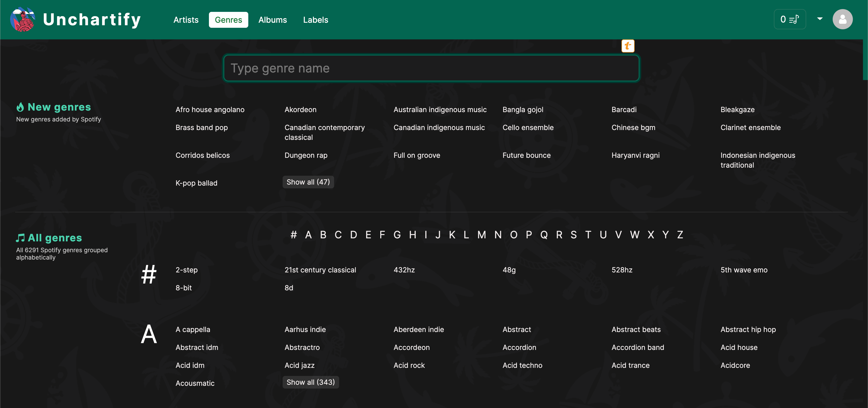Open the Bleakgaze genre link
This screenshot has height=408, width=868.
tap(737, 110)
